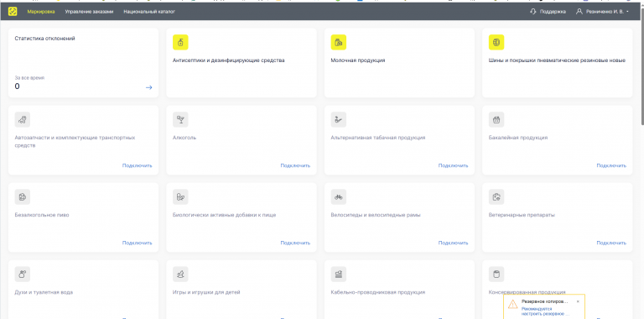Open the Антисептики и дезинфицирующие средства icon
This screenshot has width=644, height=319.
pyautogui.click(x=180, y=42)
